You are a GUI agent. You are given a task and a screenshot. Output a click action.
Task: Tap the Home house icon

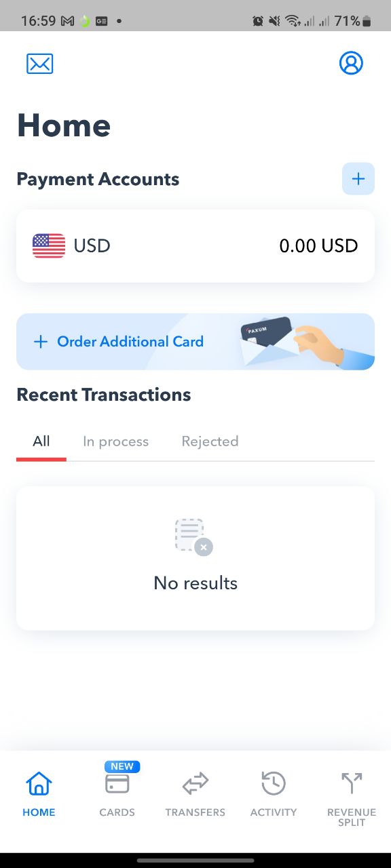coord(39,784)
